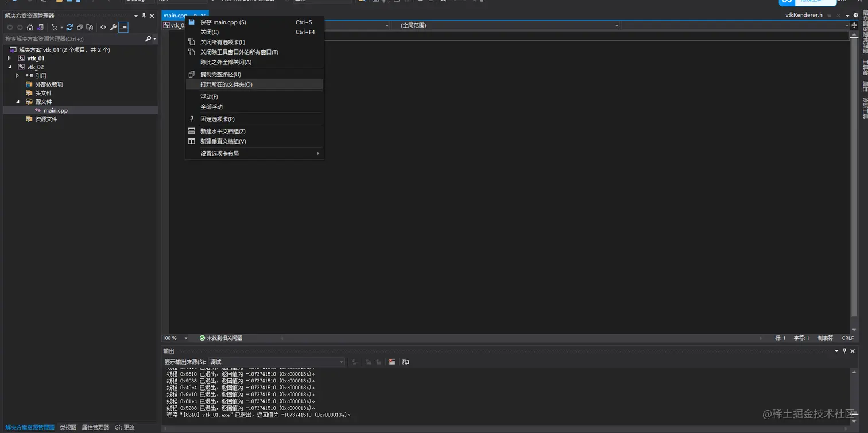The width and height of the screenshot is (868, 433).
Task: Open the 显示输出来源 dropdown
Action: click(x=277, y=362)
